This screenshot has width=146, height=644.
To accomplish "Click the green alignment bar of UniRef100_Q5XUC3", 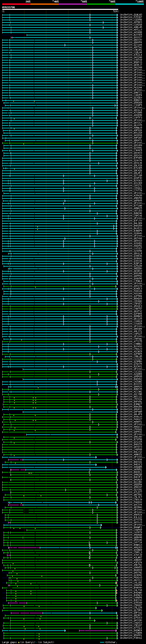I will (x=60, y=306).
